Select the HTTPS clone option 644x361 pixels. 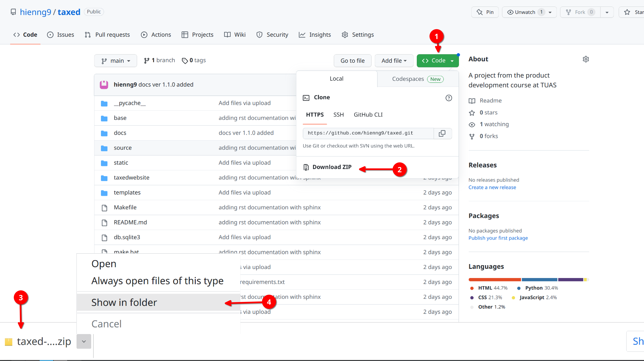point(315,115)
